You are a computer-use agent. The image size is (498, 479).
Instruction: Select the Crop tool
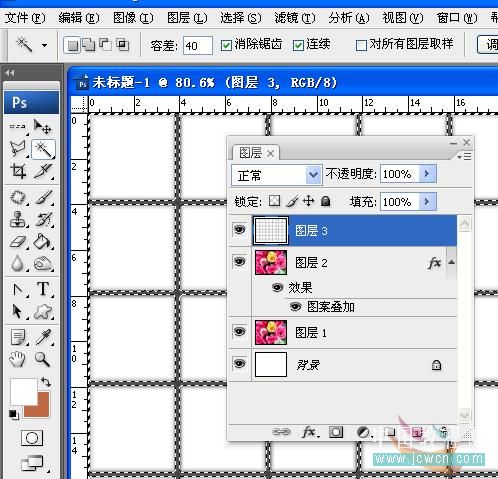point(18,171)
